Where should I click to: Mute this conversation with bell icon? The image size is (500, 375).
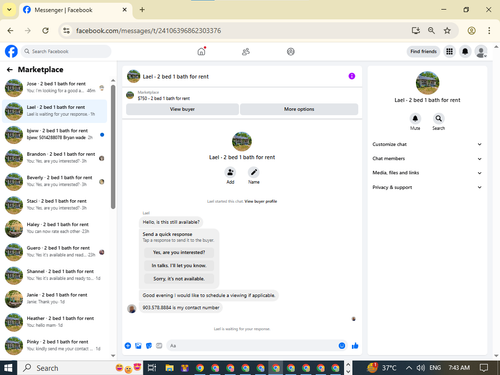(415, 118)
